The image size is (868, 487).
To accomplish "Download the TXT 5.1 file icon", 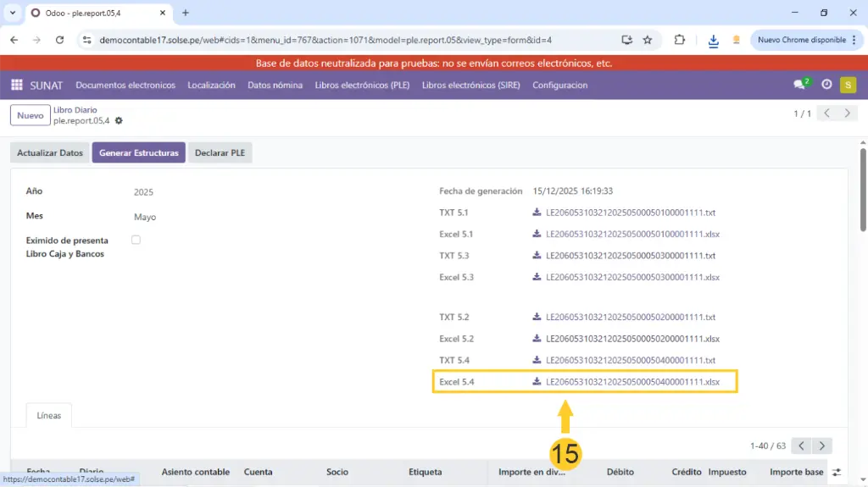I will pyautogui.click(x=537, y=213).
